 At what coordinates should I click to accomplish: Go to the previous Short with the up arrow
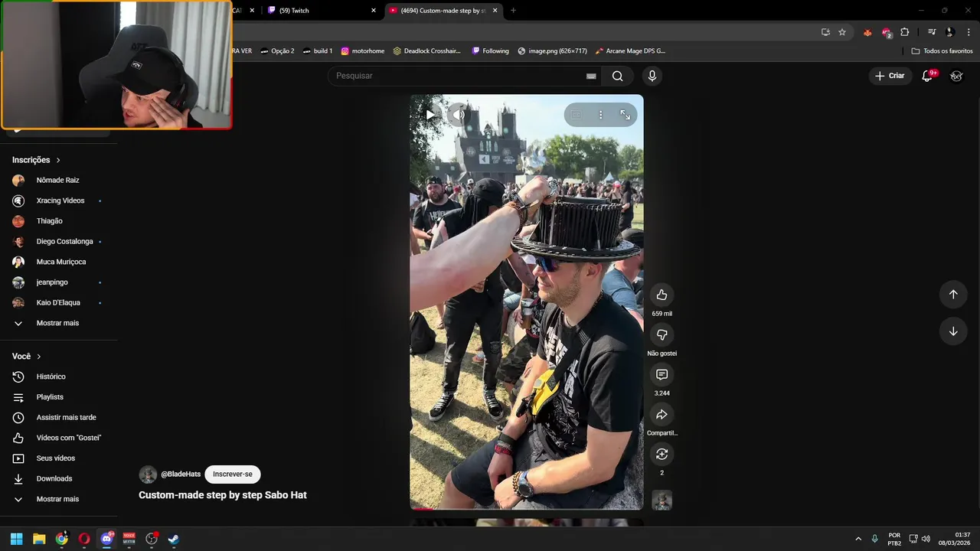[x=953, y=295]
